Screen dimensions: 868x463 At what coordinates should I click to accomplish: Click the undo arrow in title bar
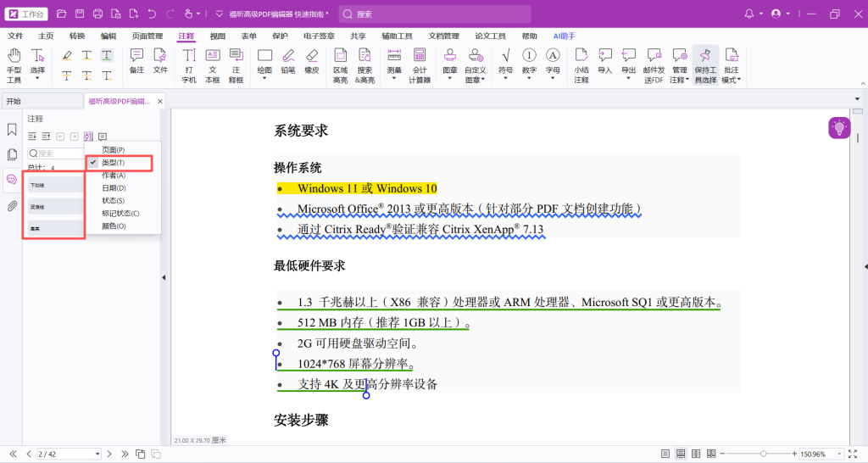coord(152,14)
